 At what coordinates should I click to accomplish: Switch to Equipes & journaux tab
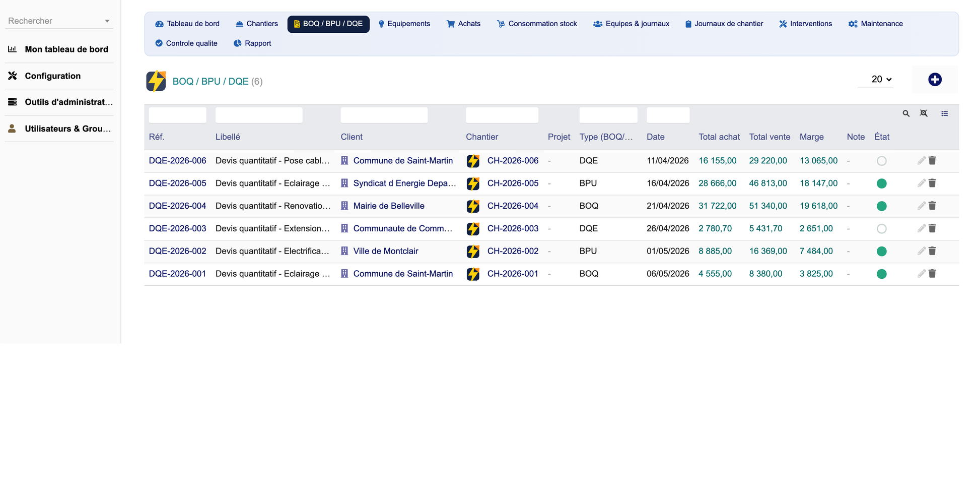[x=632, y=24]
